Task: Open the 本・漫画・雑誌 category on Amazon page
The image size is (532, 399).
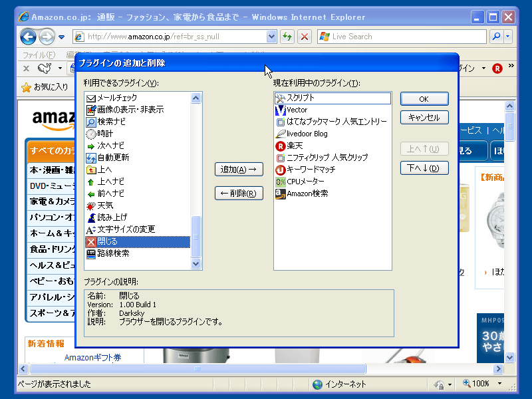Action: tap(52, 170)
